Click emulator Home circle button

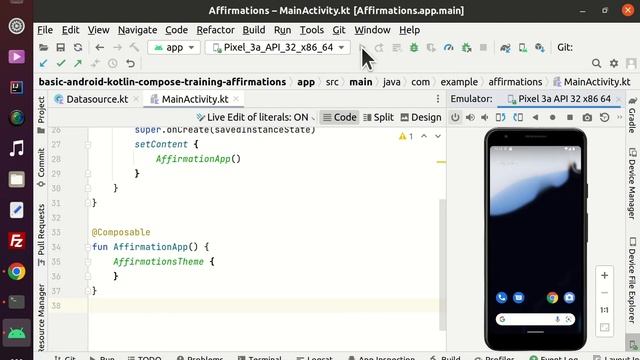pos(552,118)
